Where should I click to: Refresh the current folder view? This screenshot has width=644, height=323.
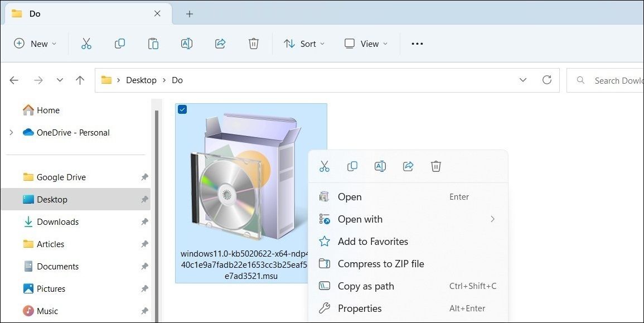(x=546, y=80)
